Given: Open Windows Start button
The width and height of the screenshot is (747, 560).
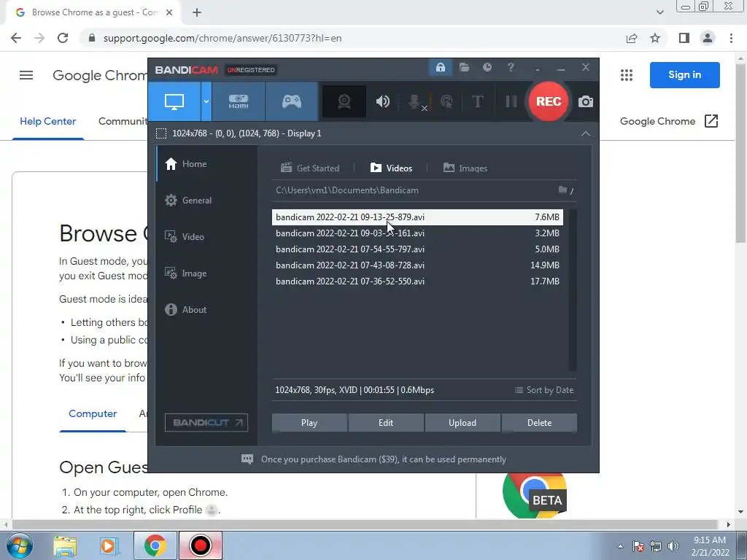Looking at the screenshot, I should pos(20,545).
